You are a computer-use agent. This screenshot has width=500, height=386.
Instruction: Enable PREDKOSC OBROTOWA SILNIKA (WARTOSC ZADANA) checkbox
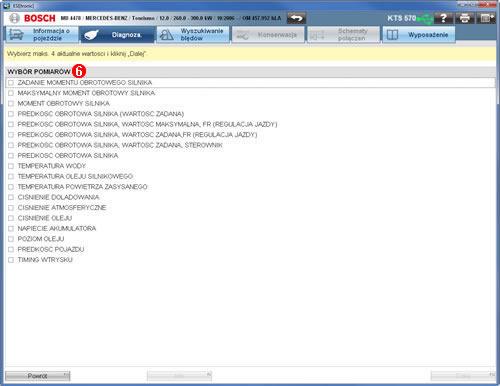pos(11,114)
